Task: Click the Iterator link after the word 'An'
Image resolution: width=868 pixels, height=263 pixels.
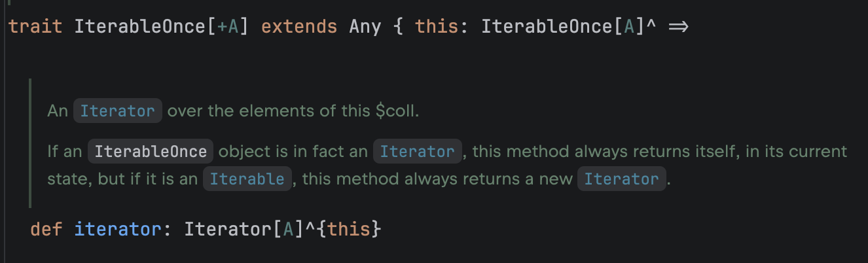Action: (x=117, y=111)
